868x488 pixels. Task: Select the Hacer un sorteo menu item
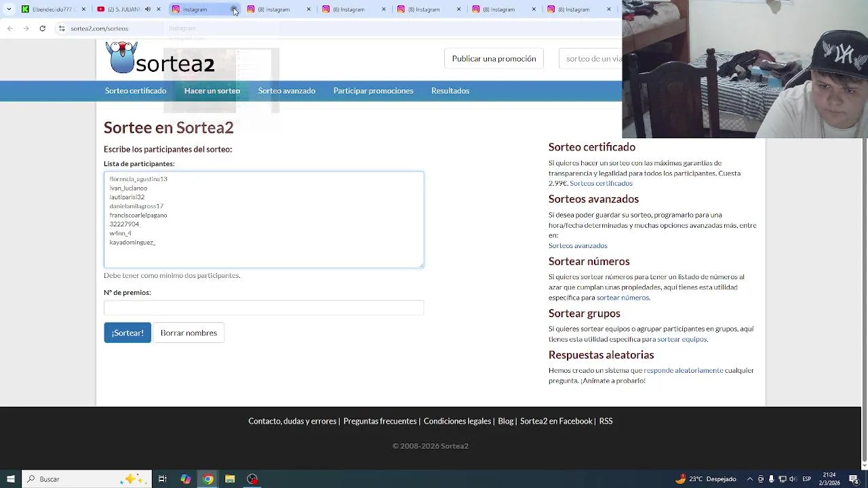click(212, 91)
